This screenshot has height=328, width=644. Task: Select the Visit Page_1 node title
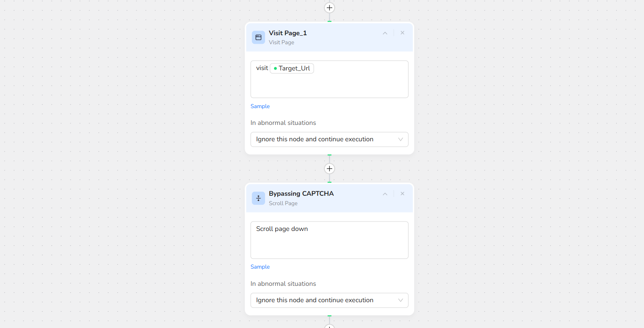pyautogui.click(x=288, y=33)
